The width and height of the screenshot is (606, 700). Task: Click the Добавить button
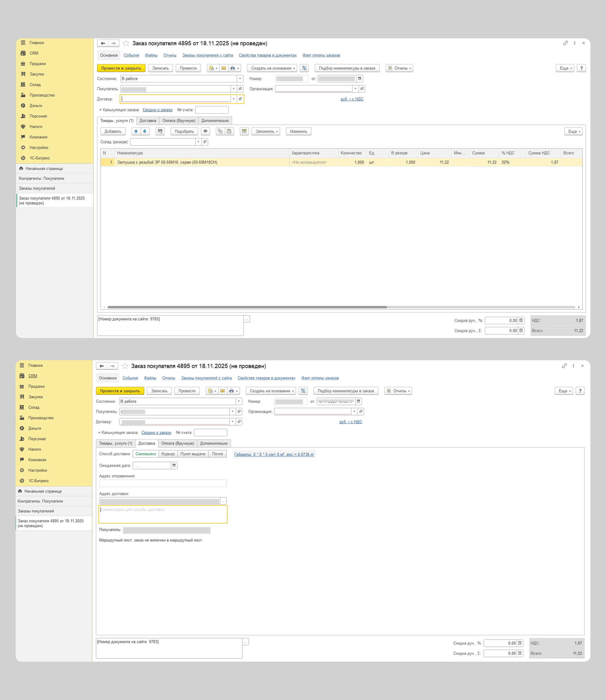(x=113, y=131)
